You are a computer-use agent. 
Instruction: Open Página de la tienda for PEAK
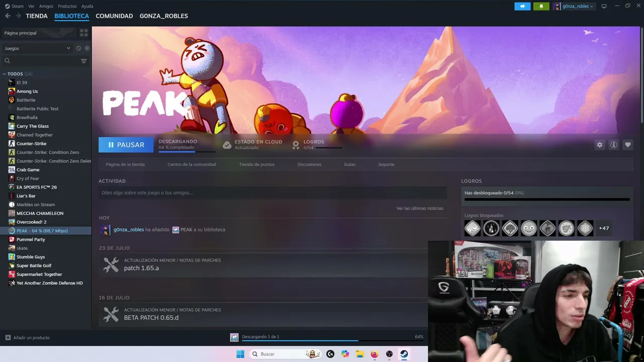(125, 164)
